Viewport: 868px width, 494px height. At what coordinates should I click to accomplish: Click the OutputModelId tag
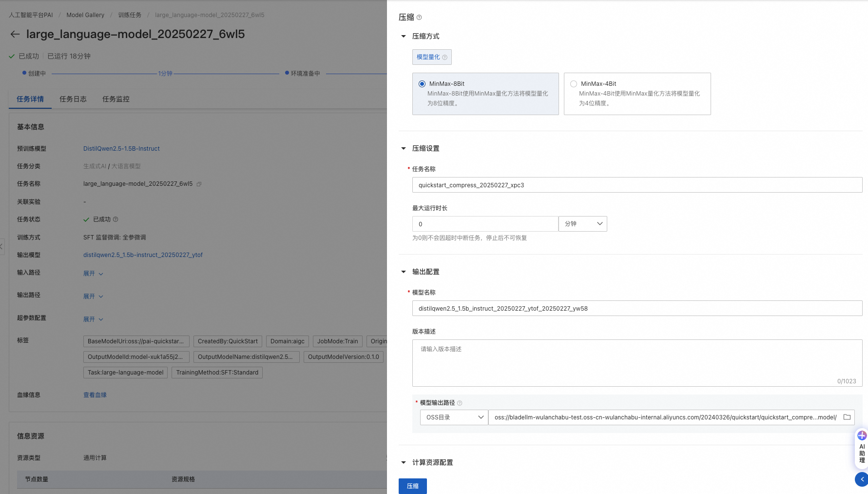coord(136,357)
